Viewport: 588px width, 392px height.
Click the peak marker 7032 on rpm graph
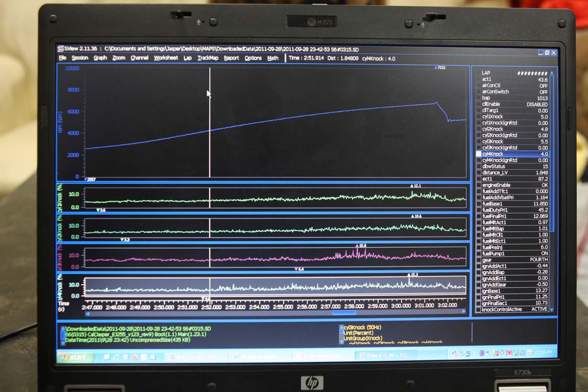440,68
